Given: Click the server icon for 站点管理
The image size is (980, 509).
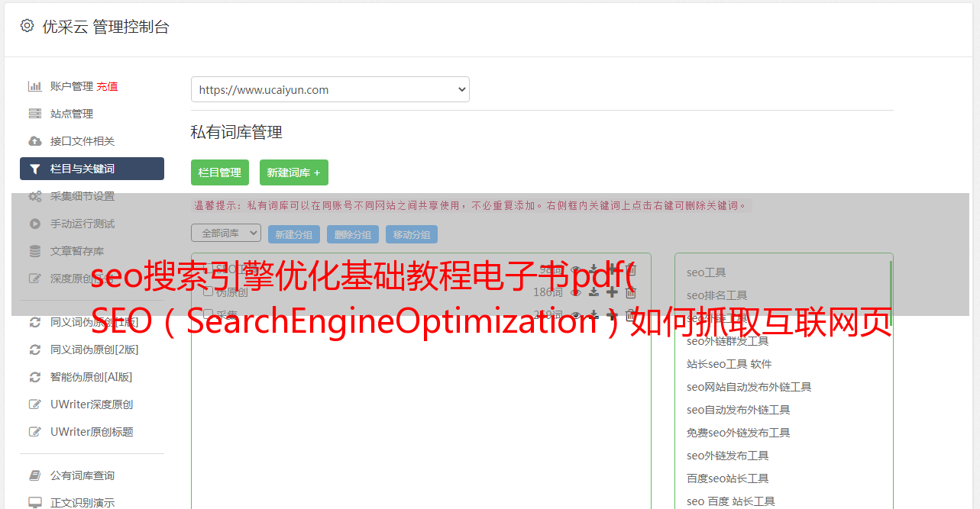Looking at the screenshot, I should click(34, 114).
